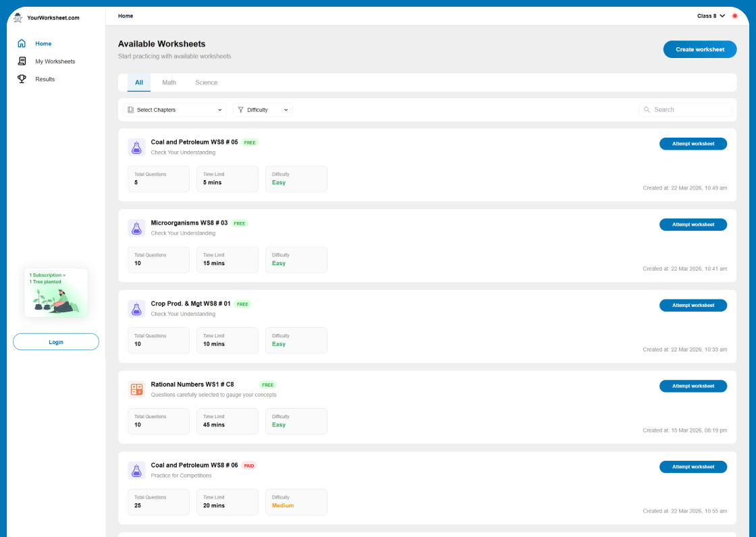Click the flask icon for Coal and Petroleum WS8 # 05
Screen dimensions: 756x537
coord(136,148)
